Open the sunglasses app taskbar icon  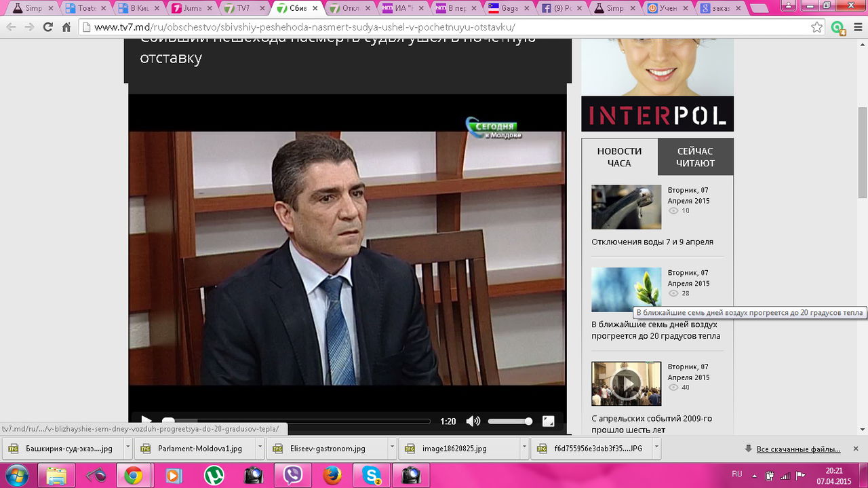click(x=95, y=475)
